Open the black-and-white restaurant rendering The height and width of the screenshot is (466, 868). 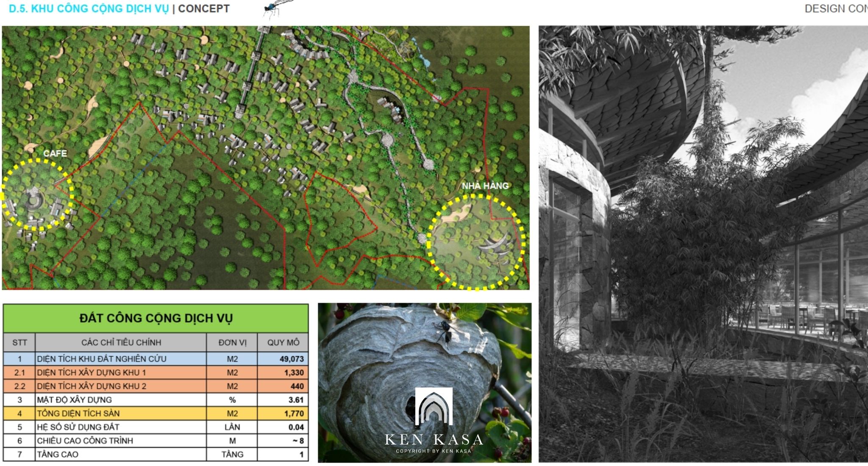[x=703, y=244]
